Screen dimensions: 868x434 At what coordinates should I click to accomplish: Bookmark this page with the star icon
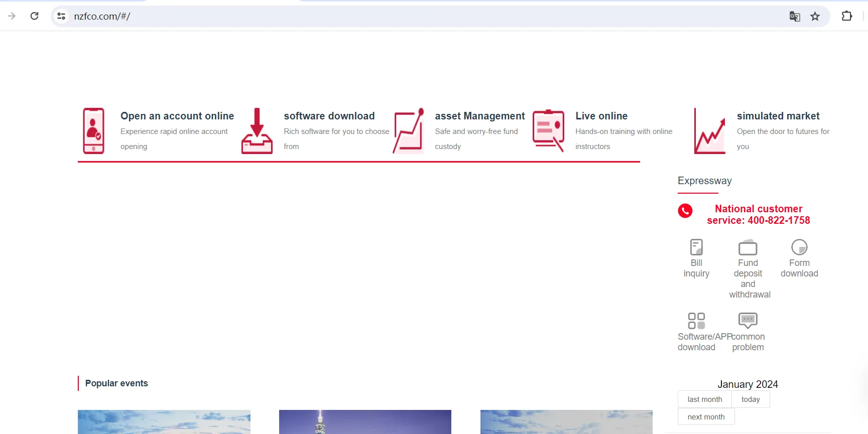point(815,17)
